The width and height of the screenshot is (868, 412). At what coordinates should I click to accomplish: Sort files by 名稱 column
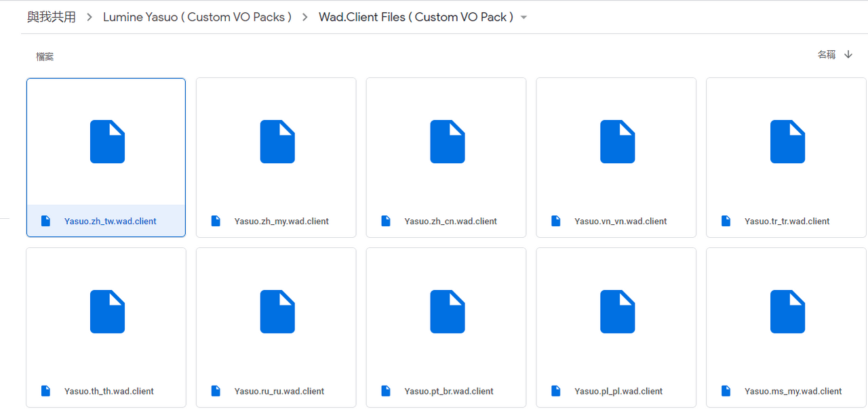pos(827,55)
